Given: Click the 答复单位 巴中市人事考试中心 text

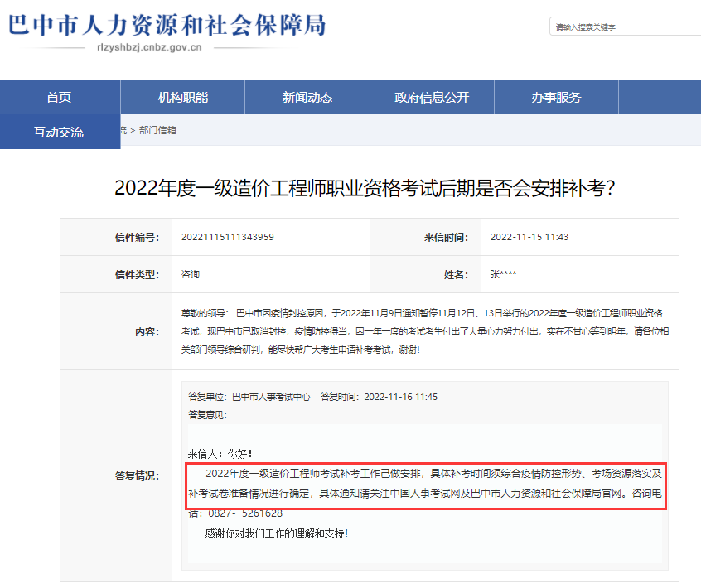Looking at the screenshot, I should tap(249, 397).
